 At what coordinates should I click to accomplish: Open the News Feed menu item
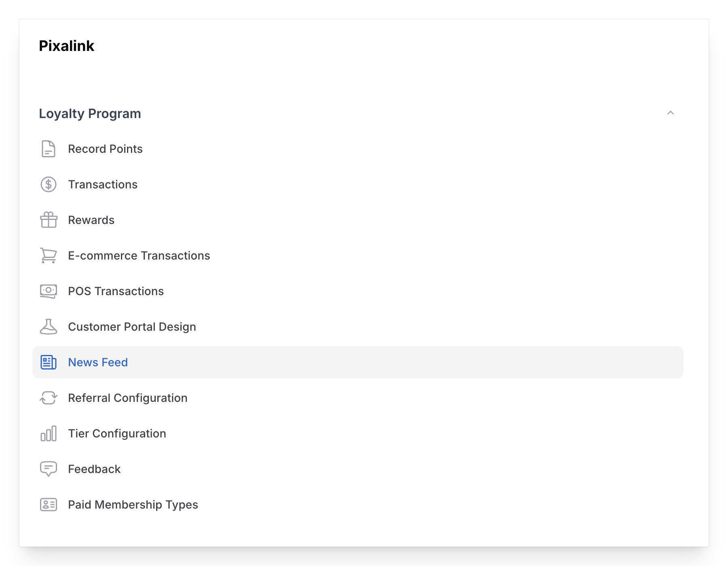click(x=97, y=362)
